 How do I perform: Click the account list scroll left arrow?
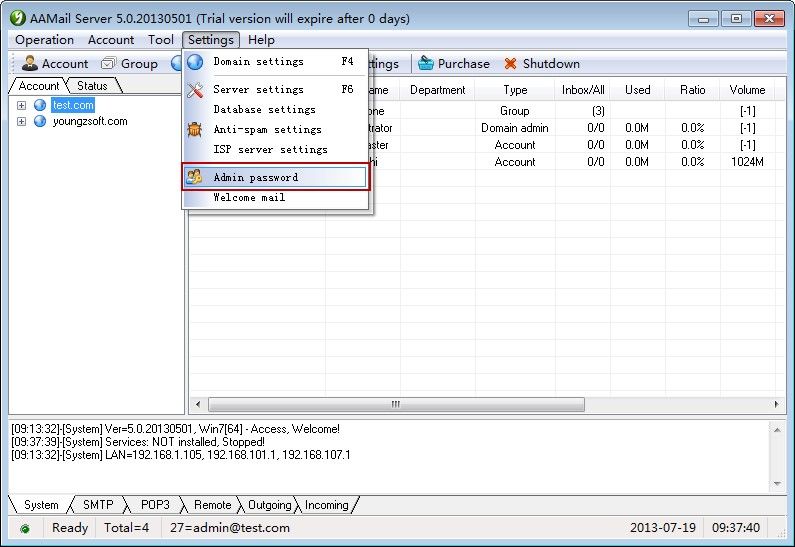[x=198, y=404]
